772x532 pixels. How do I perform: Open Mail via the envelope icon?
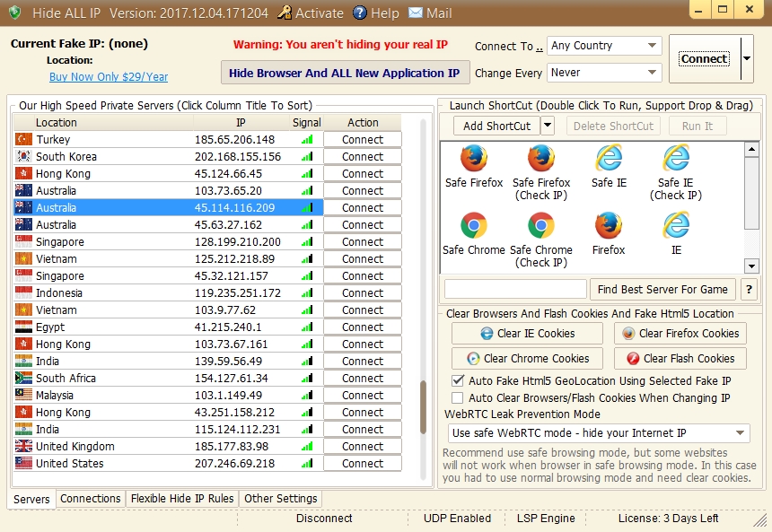(x=416, y=13)
